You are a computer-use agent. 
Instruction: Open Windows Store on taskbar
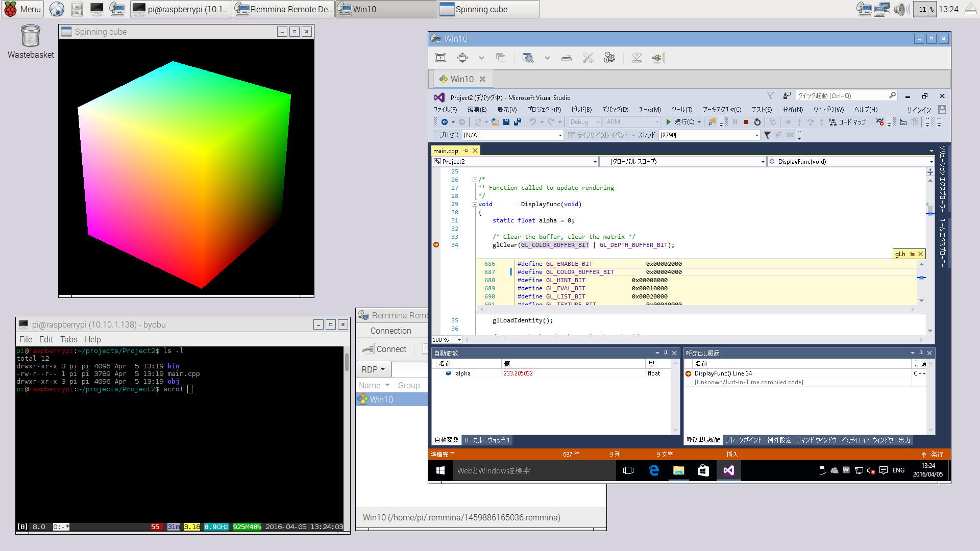click(x=703, y=470)
